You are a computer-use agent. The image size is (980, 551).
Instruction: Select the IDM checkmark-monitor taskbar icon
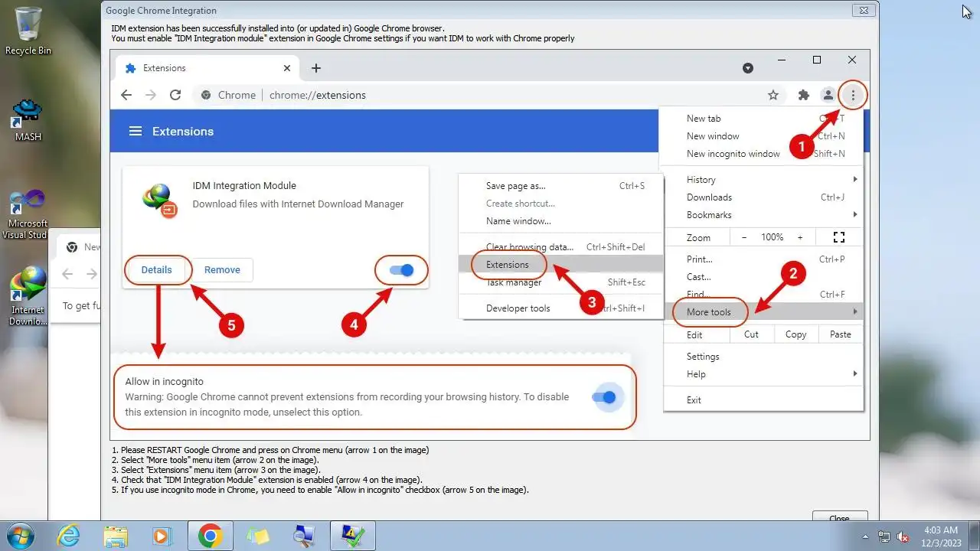[353, 536]
